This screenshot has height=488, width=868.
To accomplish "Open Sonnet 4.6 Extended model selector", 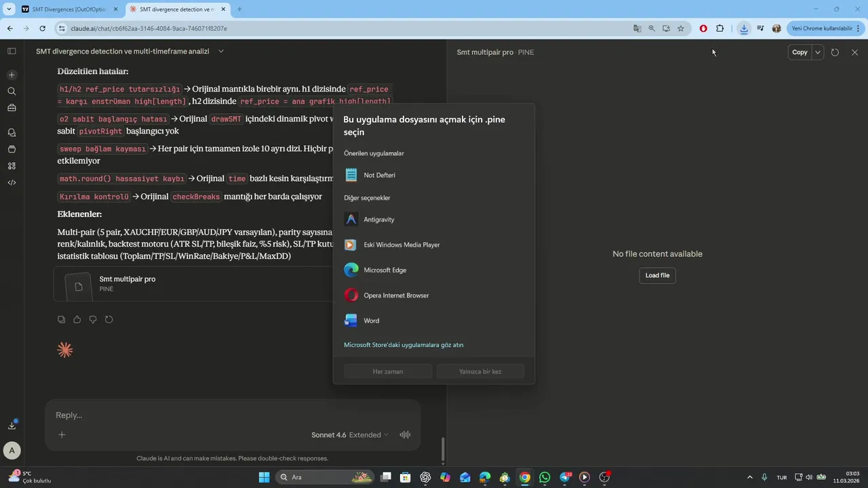I will pyautogui.click(x=350, y=434).
